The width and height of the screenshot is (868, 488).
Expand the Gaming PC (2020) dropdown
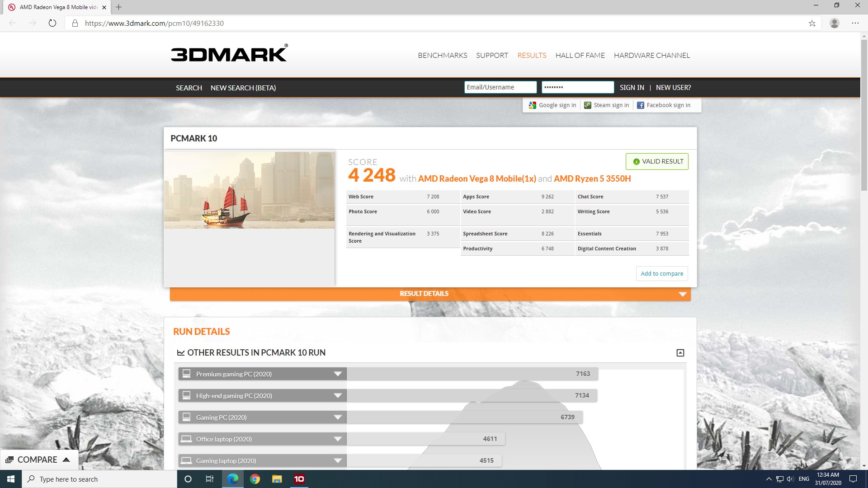click(x=338, y=417)
